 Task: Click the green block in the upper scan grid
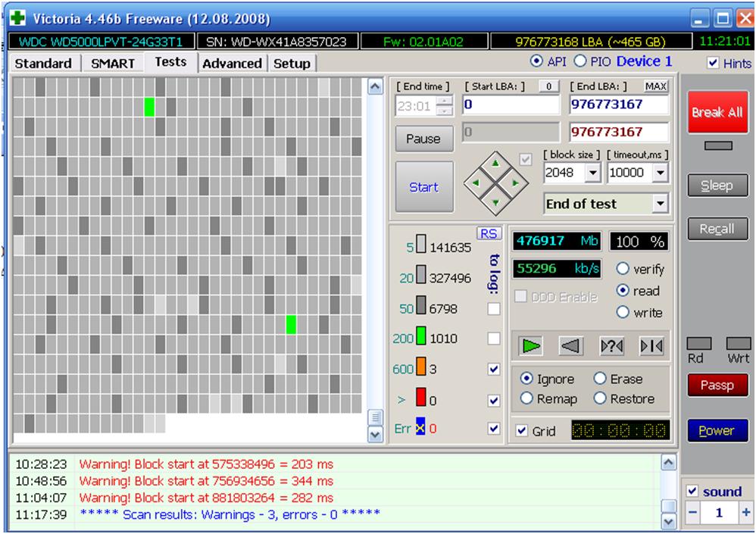[x=149, y=107]
